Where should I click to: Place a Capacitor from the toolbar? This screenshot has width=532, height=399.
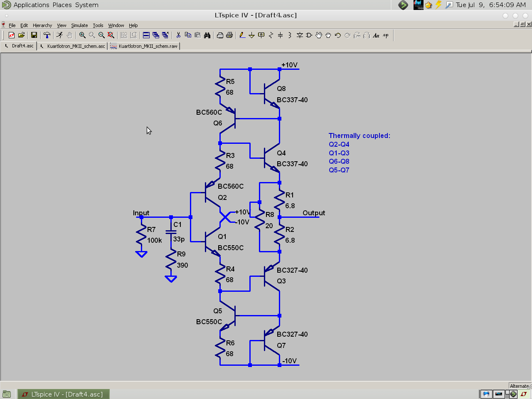280,35
